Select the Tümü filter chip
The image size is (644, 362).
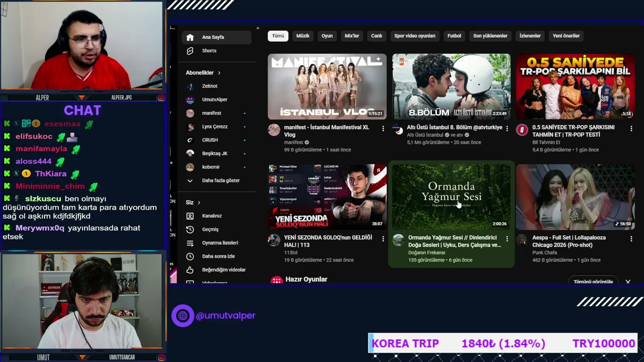coord(278,36)
